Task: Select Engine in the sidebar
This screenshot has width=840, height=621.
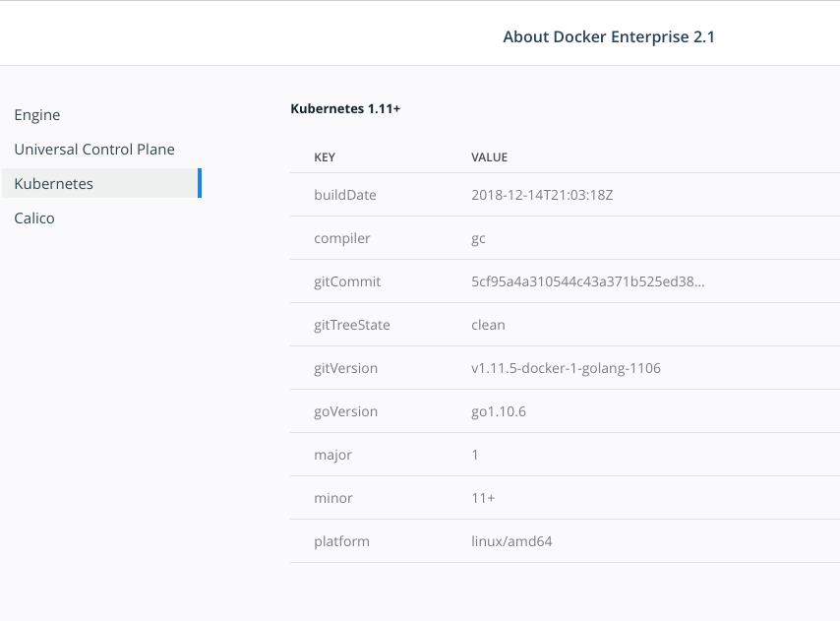Action: pos(36,114)
